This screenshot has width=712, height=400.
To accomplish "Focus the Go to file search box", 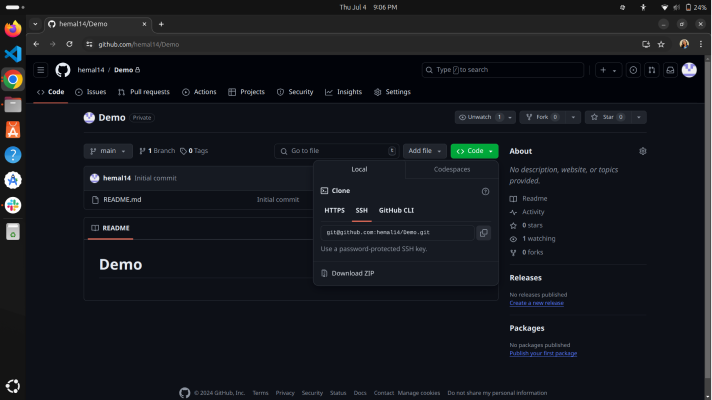I will click(x=336, y=151).
